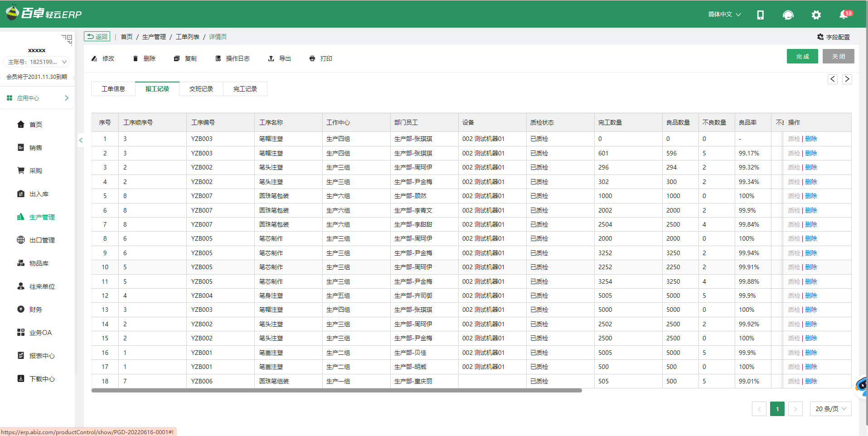Click the pagination next page arrow

[795, 409]
